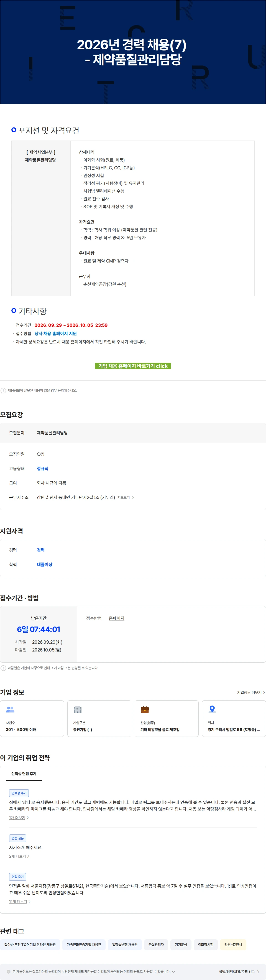
Task: Click the 경력 career requirement link
Action: pos(41,550)
